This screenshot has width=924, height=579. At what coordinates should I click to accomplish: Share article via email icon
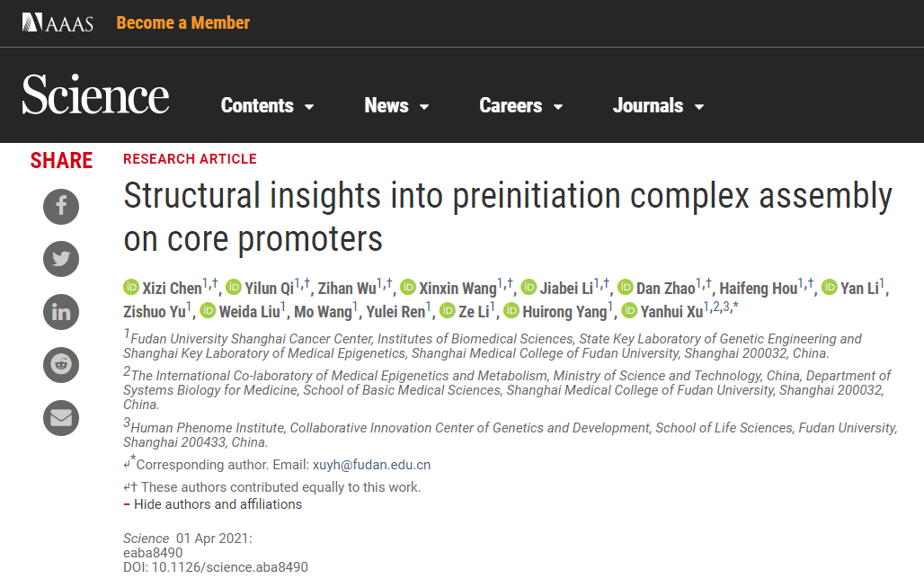[x=61, y=418]
